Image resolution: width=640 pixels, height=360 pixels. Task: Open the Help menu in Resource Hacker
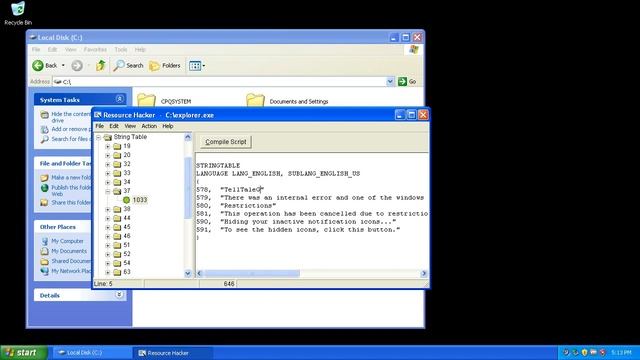click(x=168, y=126)
